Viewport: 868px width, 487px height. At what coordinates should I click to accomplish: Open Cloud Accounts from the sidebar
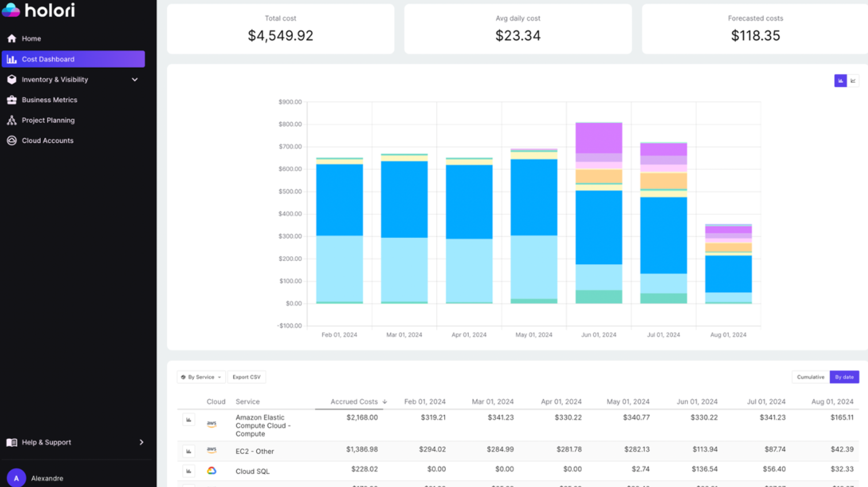click(48, 140)
